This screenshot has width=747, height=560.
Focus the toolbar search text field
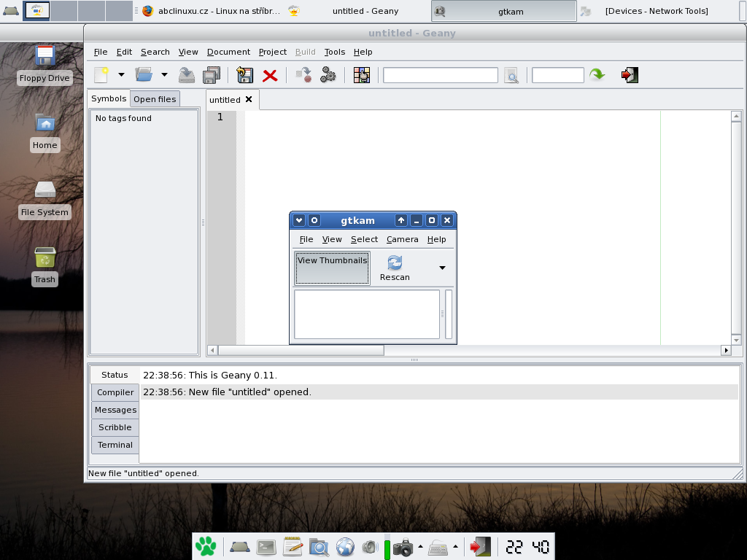pos(440,75)
